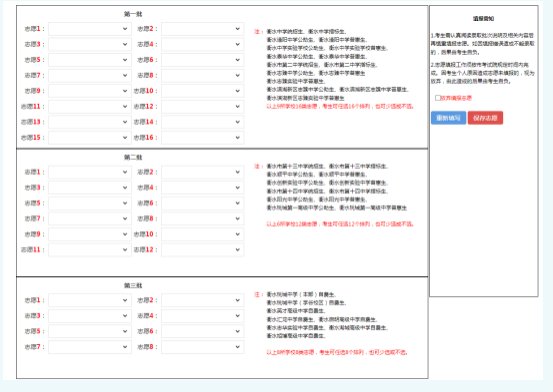553x392 pixels.
Task: Open first batch 志愿16 dropdown
Action: (x=202, y=138)
